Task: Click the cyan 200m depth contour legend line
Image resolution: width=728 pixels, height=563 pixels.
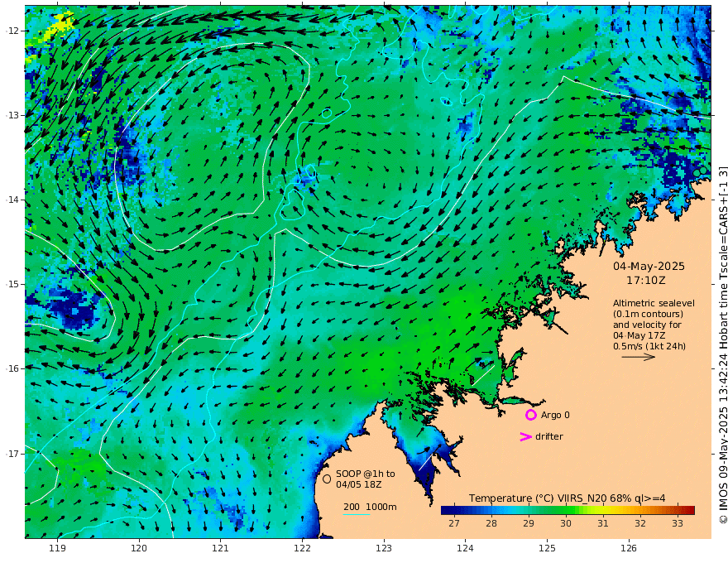Action: point(356,514)
